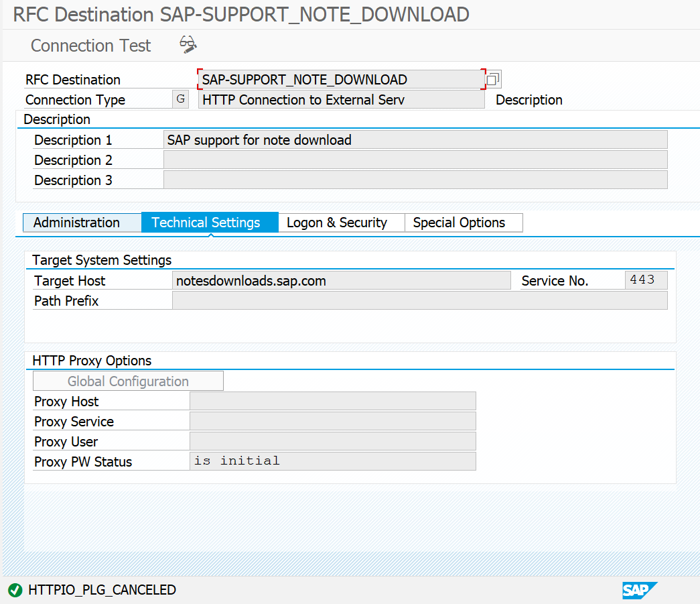Click the 'Target System Settings' group heading

(102, 260)
